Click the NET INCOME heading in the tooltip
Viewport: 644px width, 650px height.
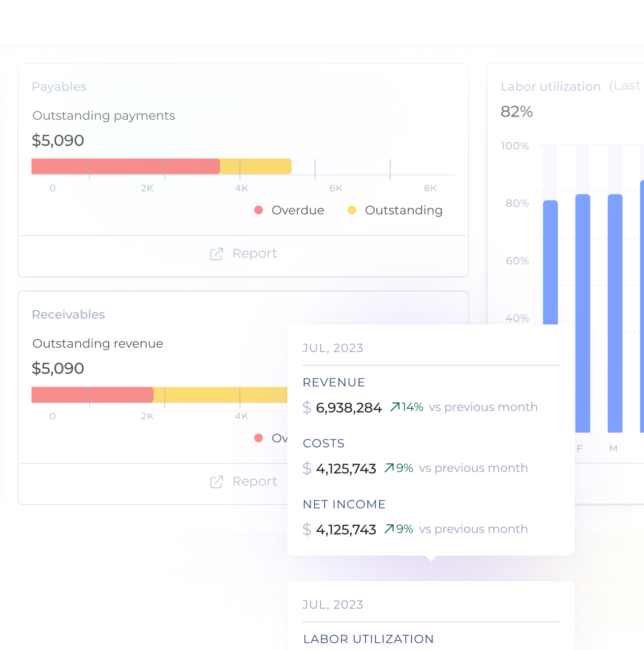(344, 504)
